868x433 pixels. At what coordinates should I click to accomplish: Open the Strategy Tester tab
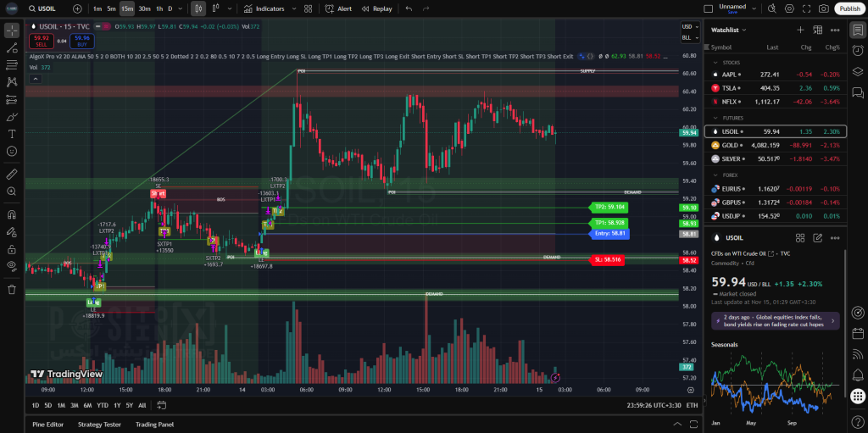[x=100, y=425]
